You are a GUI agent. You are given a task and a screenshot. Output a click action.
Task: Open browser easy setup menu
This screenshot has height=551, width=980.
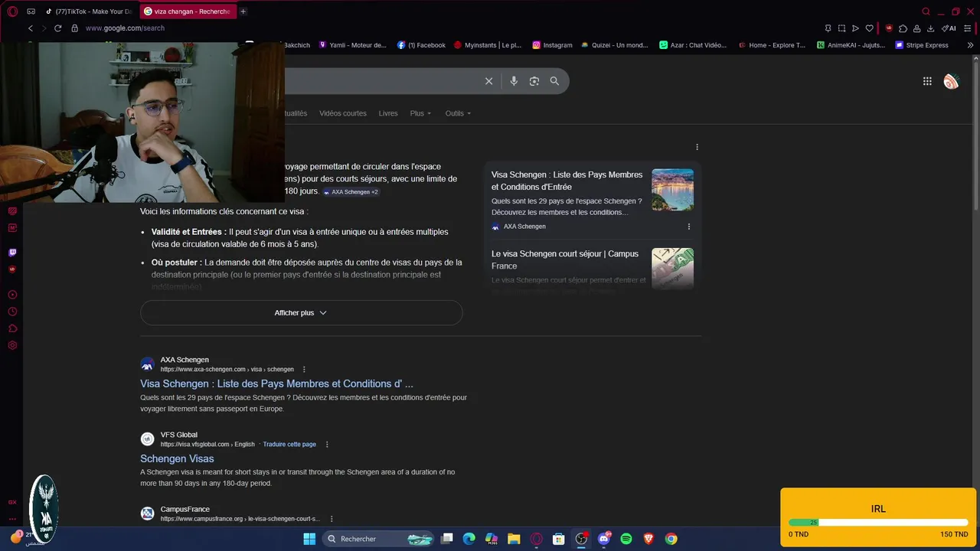point(968,28)
